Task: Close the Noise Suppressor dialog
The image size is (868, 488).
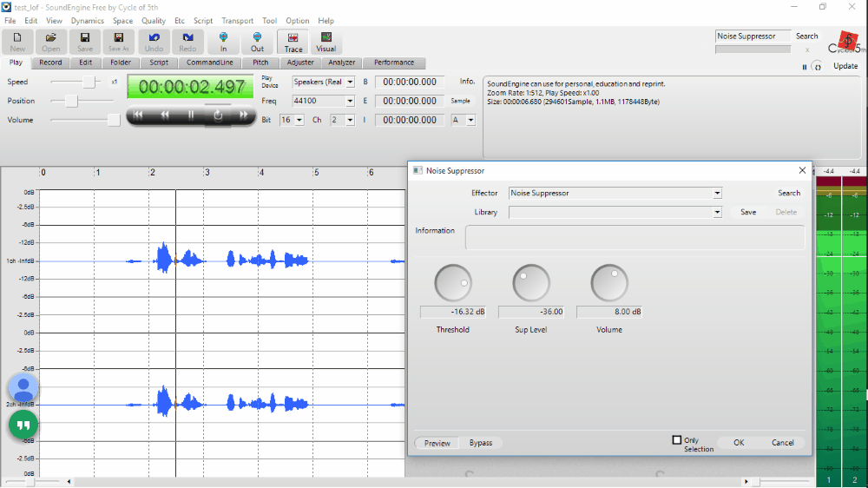Action: click(802, 170)
